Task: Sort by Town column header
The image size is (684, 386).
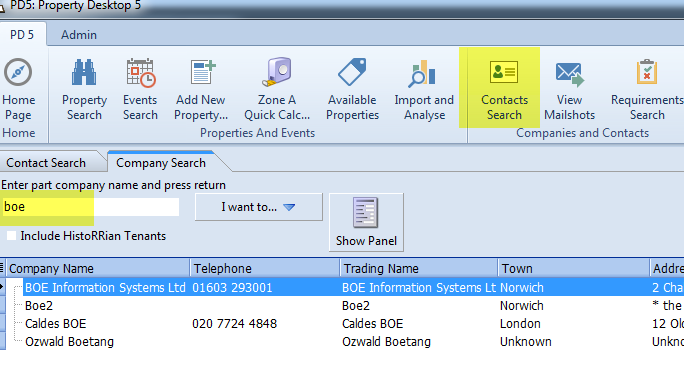Action: (574, 268)
